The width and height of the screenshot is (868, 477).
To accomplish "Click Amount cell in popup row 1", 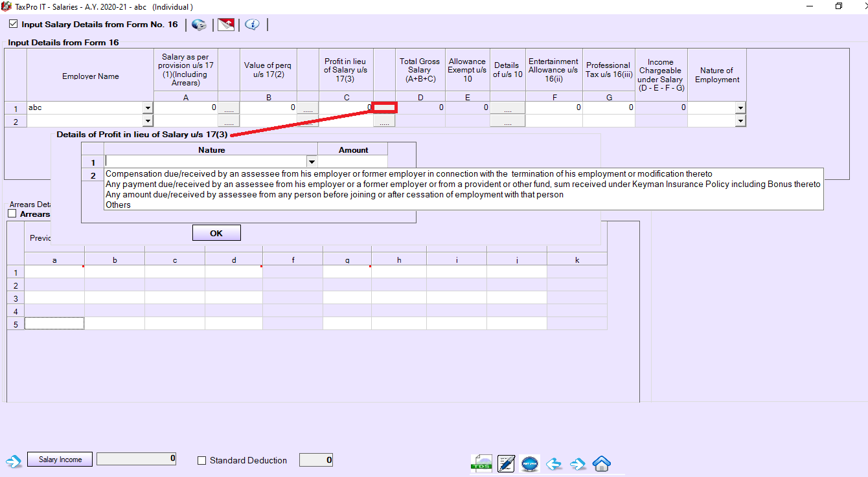I will coord(353,162).
